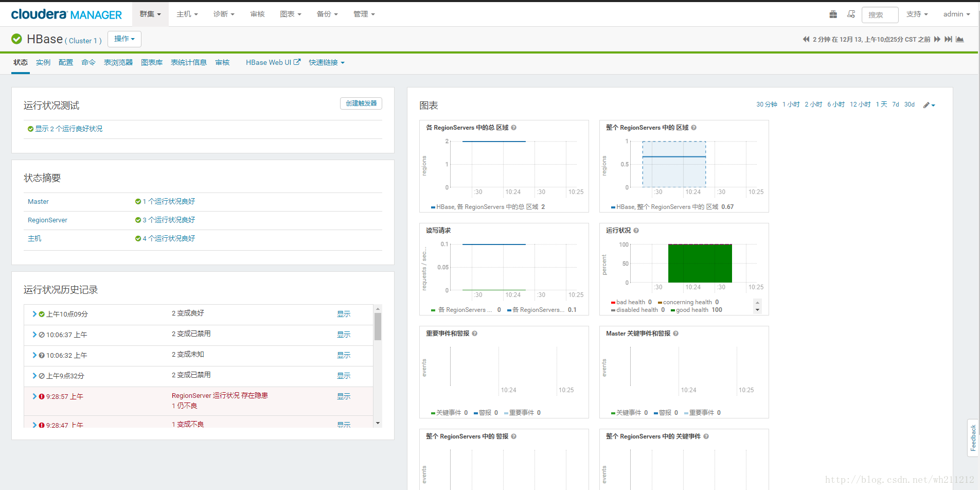Click disabled icon for 上午9点32分 entry

[x=42, y=376]
